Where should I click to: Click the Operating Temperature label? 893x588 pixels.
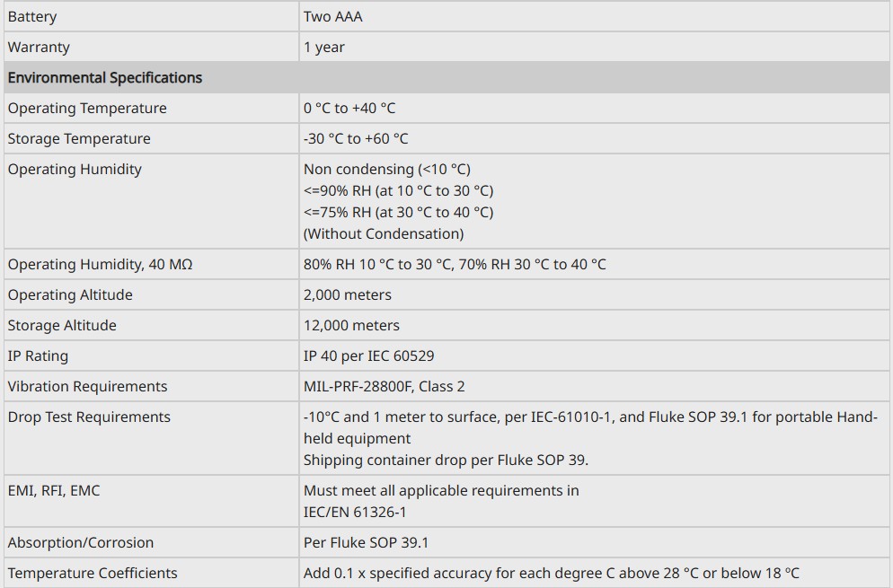point(87,108)
